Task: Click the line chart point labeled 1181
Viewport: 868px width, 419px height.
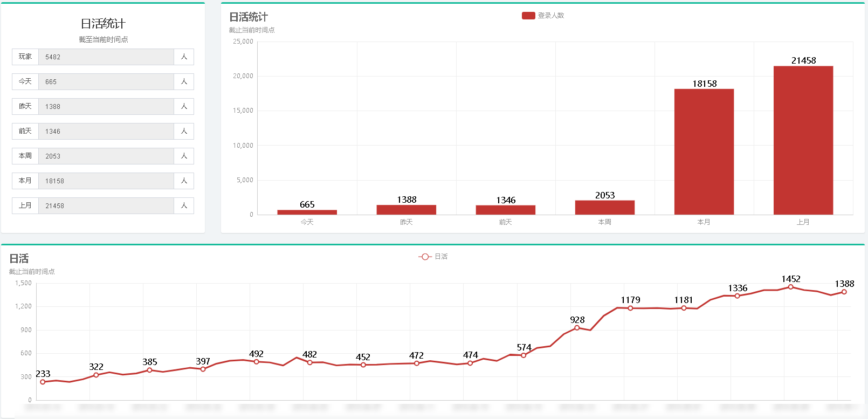Action: (x=684, y=308)
